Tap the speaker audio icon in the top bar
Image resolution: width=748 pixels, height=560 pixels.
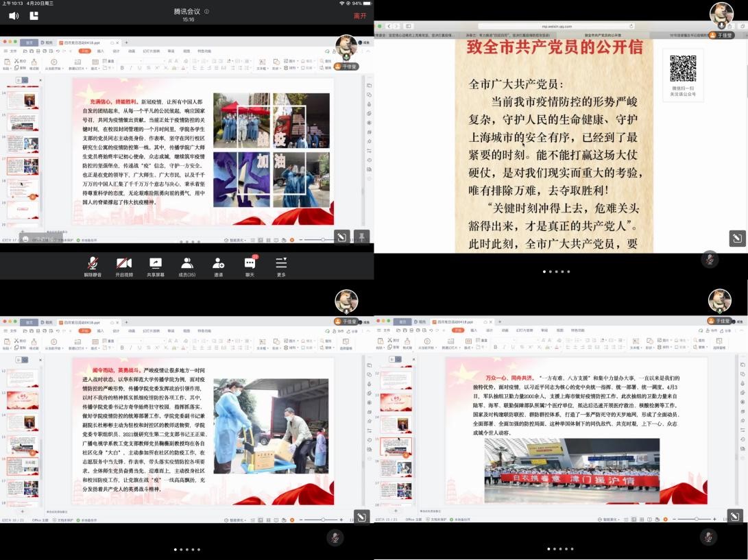pos(13,15)
